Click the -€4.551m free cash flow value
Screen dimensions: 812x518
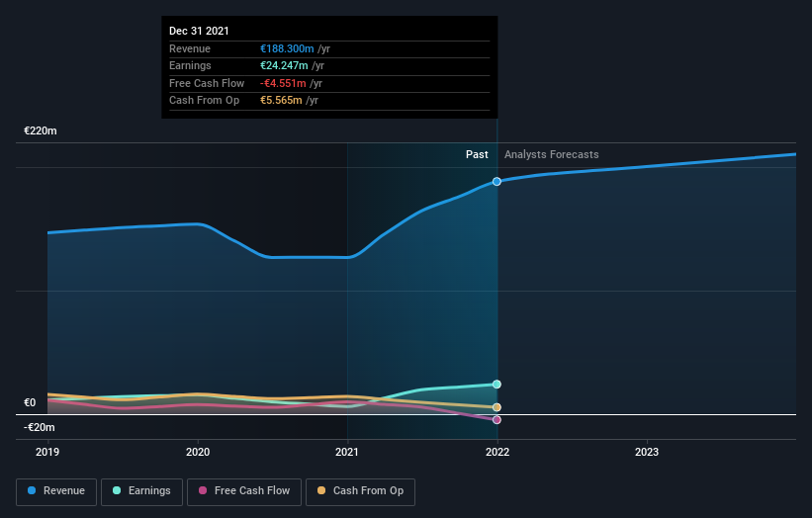[x=283, y=83]
